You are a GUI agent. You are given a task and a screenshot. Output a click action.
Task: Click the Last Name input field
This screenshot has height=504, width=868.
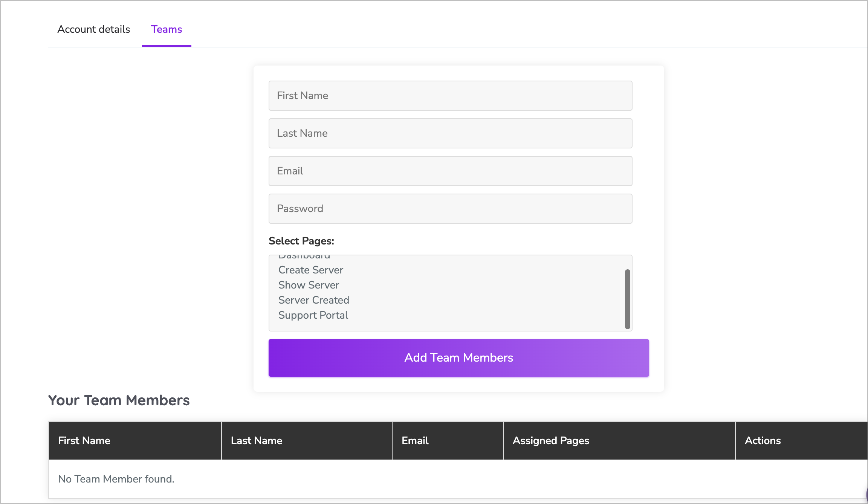click(451, 133)
